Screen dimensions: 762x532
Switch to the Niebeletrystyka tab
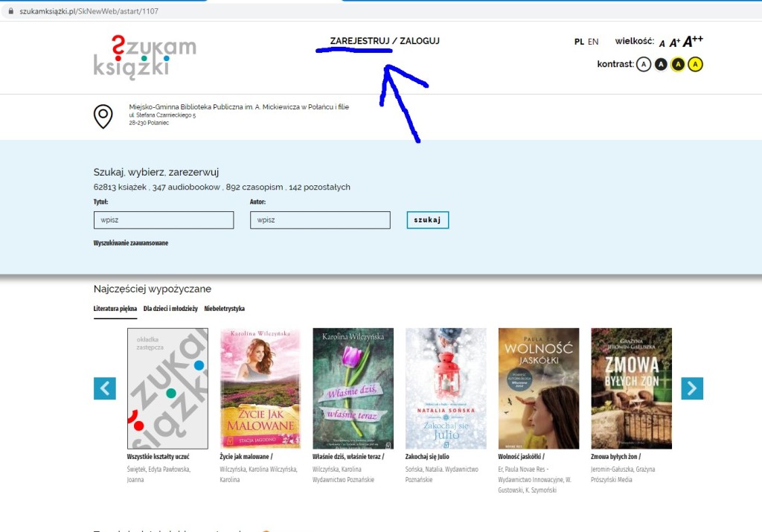tap(224, 309)
